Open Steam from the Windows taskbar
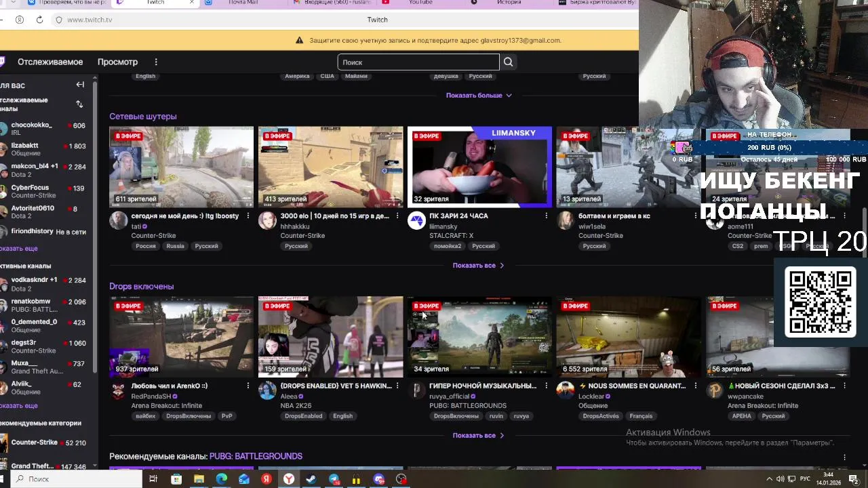The height and width of the screenshot is (488, 868). point(311,479)
